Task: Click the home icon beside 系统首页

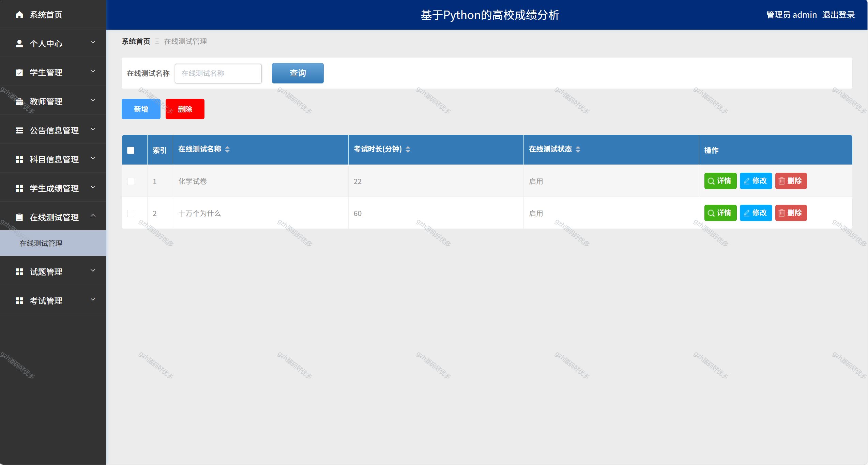Action: (19, 15)
